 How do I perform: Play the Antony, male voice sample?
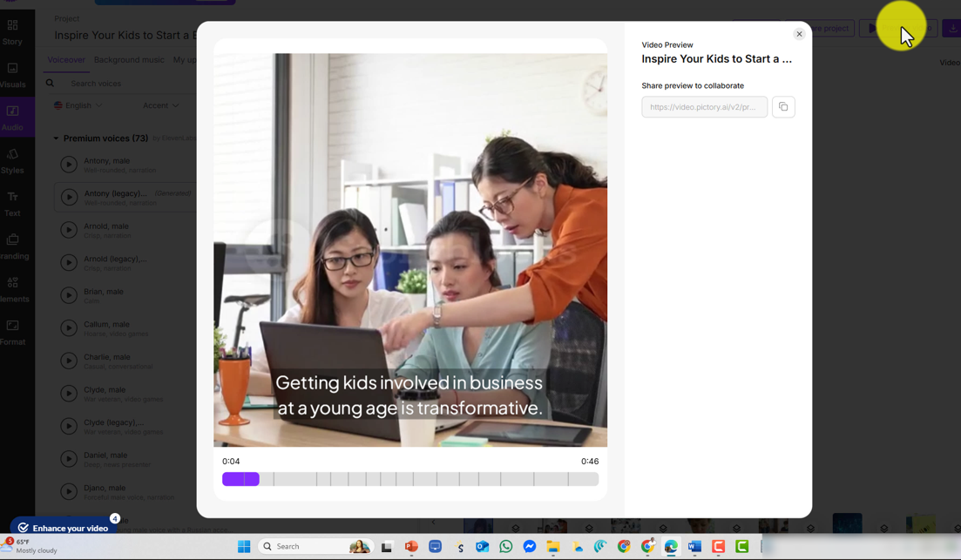coord(69,165)
